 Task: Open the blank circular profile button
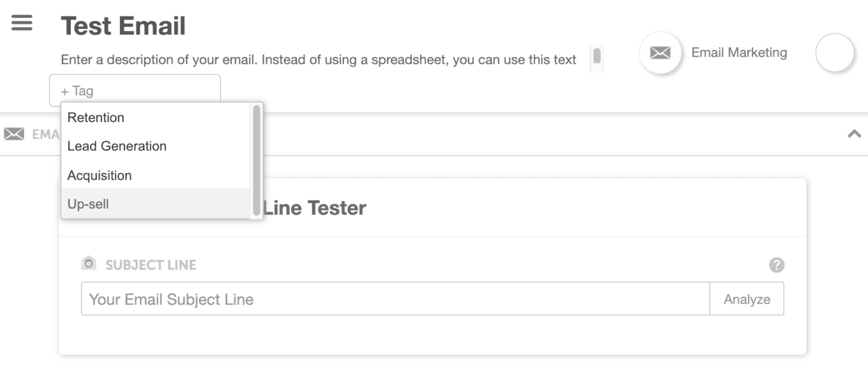(835, 53)
